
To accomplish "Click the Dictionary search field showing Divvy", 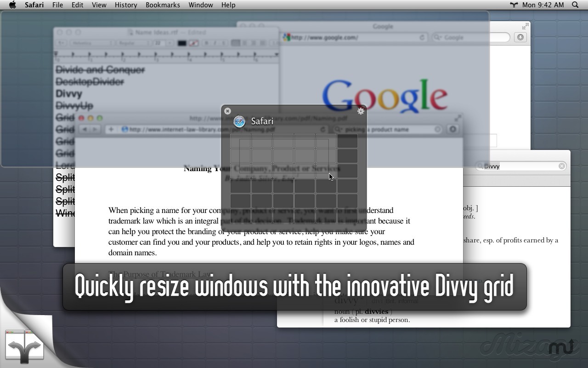I will tap(521, 166).
